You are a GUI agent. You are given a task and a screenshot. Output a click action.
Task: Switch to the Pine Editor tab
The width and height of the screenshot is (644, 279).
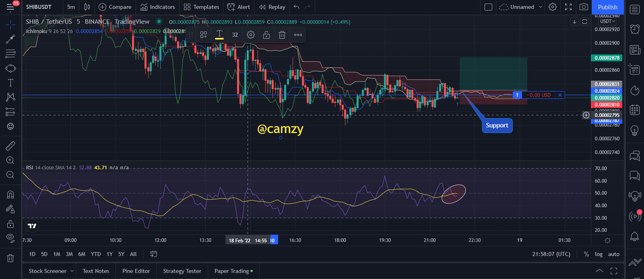coord(136,271)
